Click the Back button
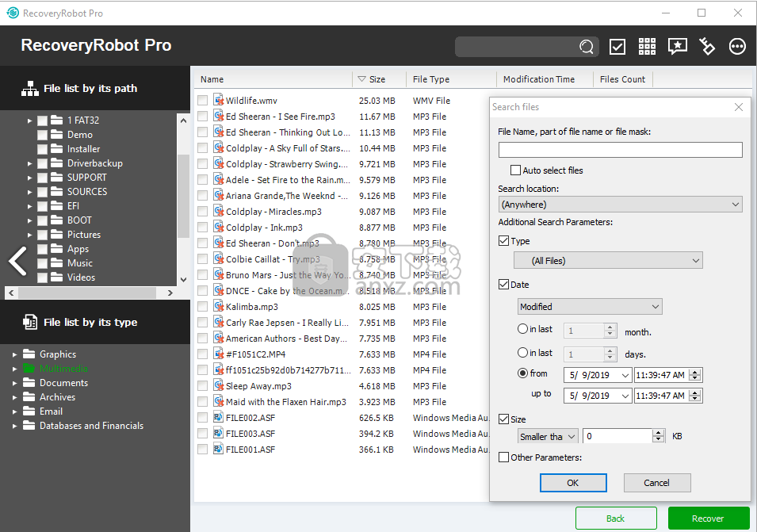The width and height of the screenshot is (757, 532). 616,519
